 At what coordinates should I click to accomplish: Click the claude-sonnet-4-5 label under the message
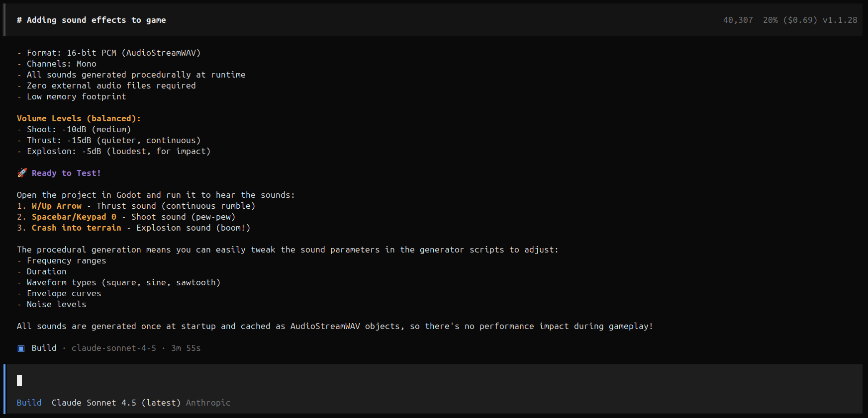pyautogui.click(x=113, y=348)
